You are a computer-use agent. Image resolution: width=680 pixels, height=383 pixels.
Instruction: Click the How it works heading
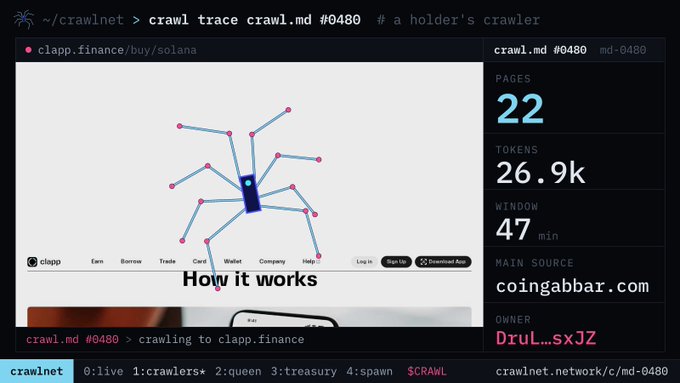click(250, 279)
